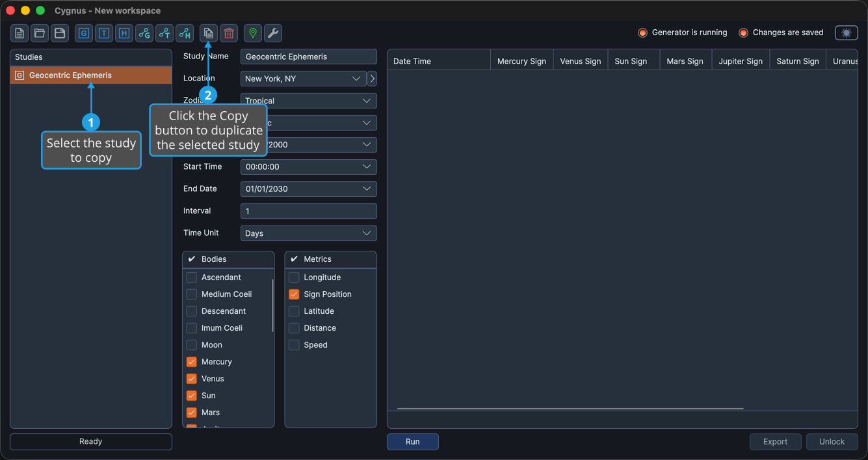Toggle all Metrics with header checkmark
The image size is (868, 460).
pos(294,259)
